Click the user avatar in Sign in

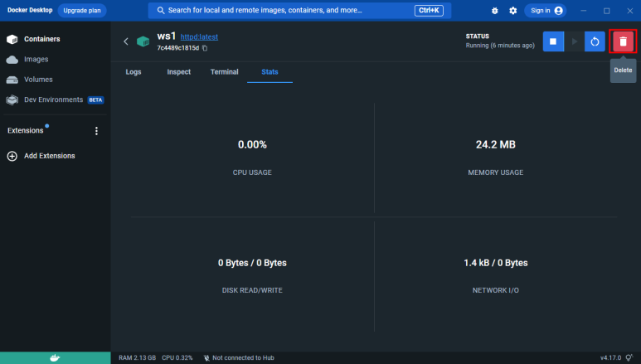click(558, 11)
